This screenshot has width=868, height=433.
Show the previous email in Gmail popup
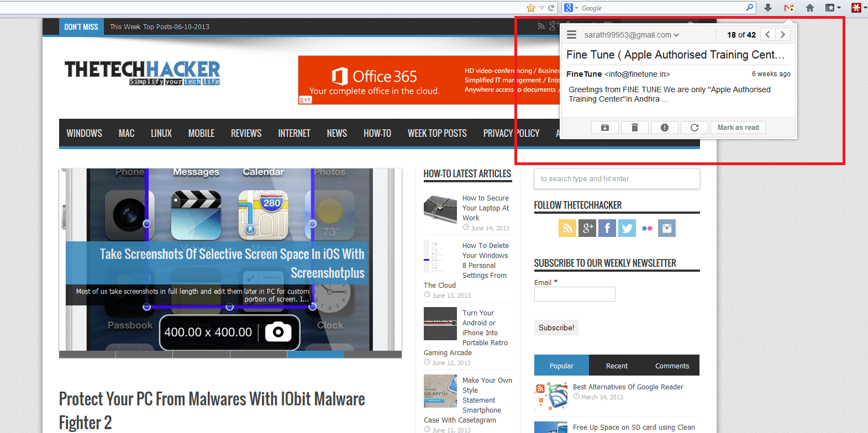[x=768, y=34]
